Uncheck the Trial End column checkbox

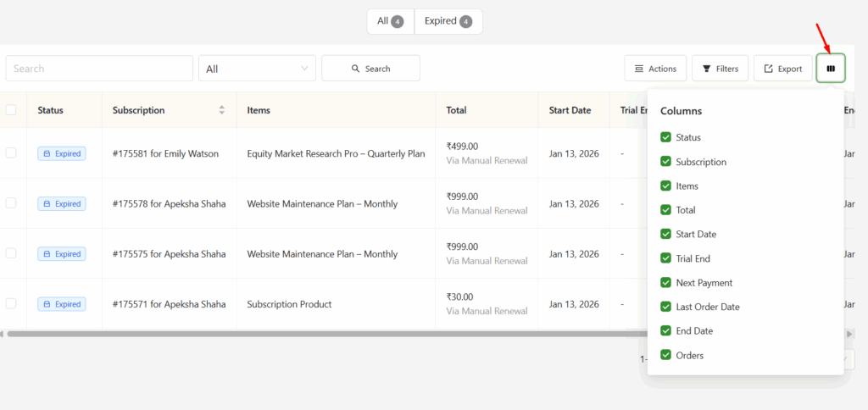point(666,258)
